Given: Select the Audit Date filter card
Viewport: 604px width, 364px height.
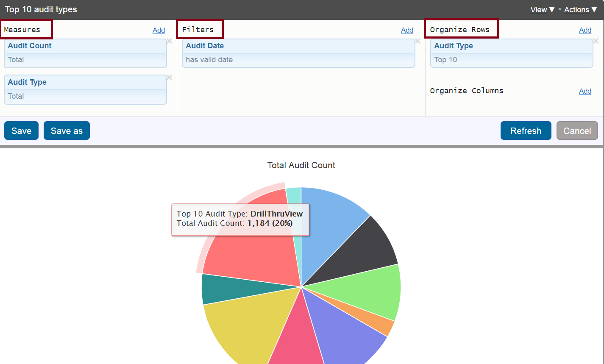Looking at the screenshot, I should click(x=298, y=53).
